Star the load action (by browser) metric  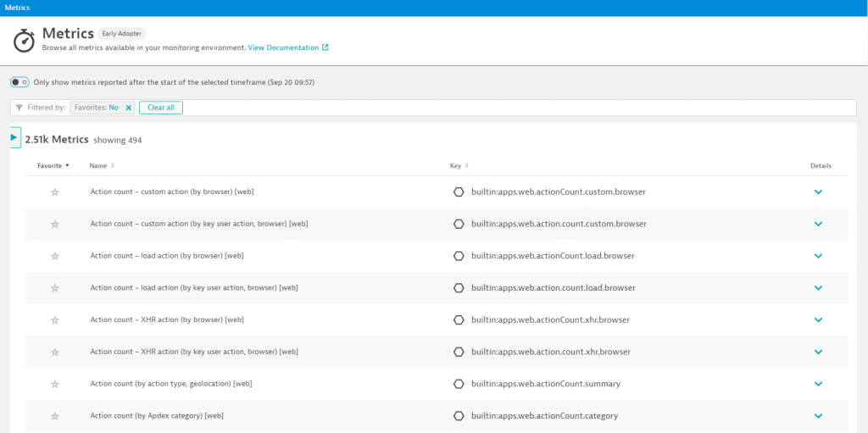[55, 257]
